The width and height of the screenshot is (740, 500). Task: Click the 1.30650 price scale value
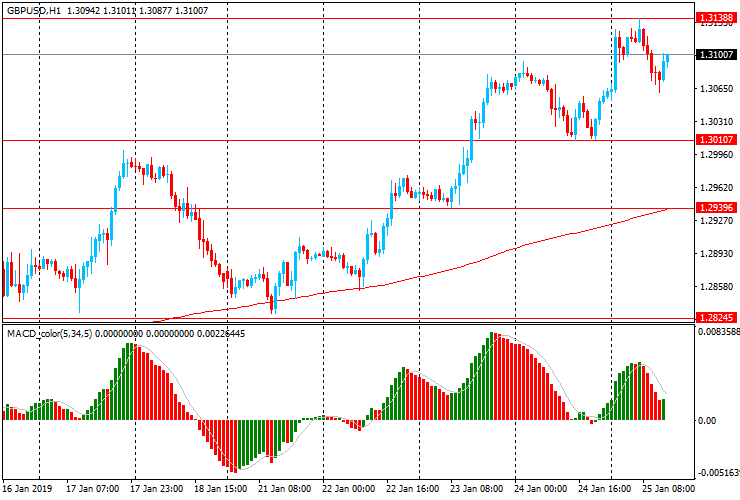[716, 88]
